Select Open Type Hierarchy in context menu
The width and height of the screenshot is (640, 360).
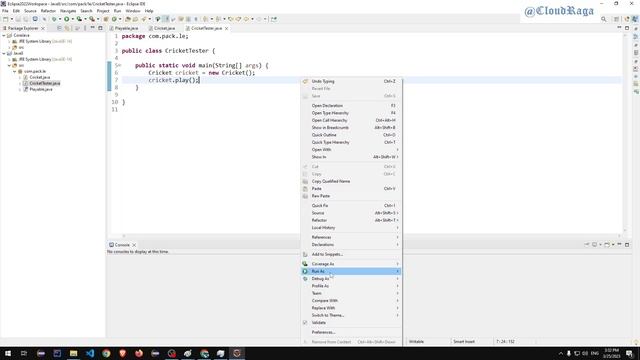pyautogui.click(x=351, y=113)
